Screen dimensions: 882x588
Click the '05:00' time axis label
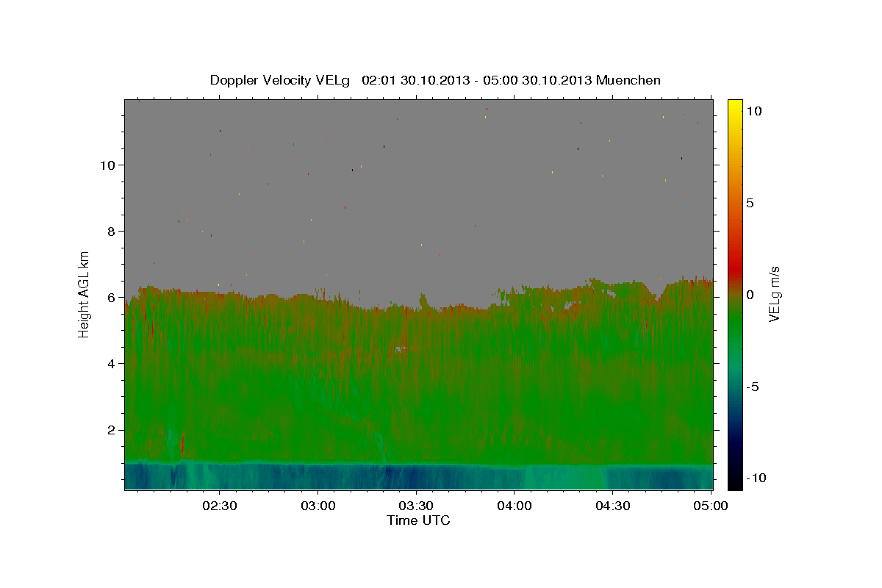click(x=711, y=506)
